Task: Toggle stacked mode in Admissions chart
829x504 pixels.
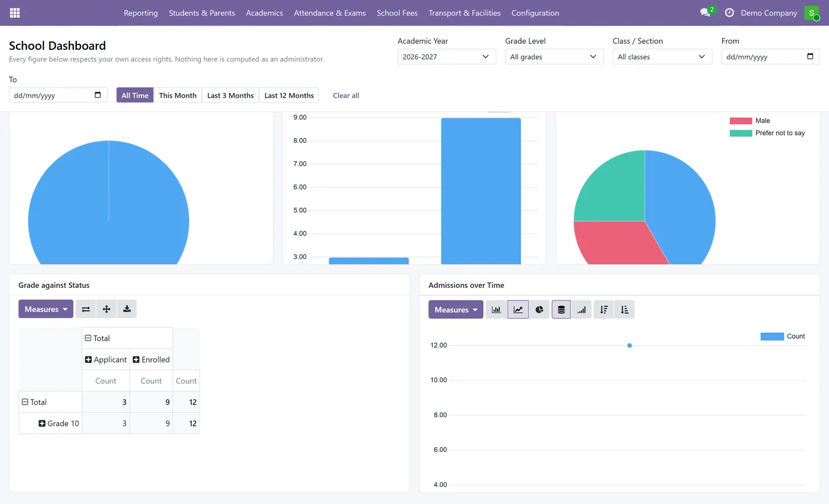Action: pos(561,310)
